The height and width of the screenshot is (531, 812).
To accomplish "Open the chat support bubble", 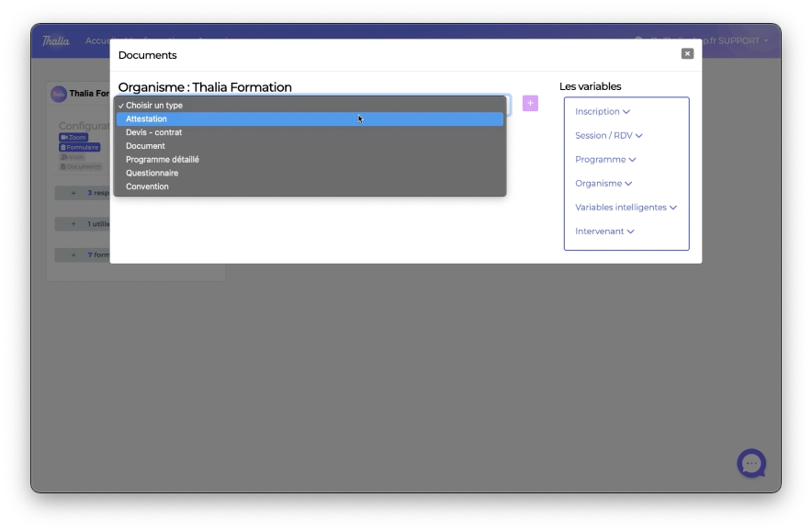I will (751, 463).
